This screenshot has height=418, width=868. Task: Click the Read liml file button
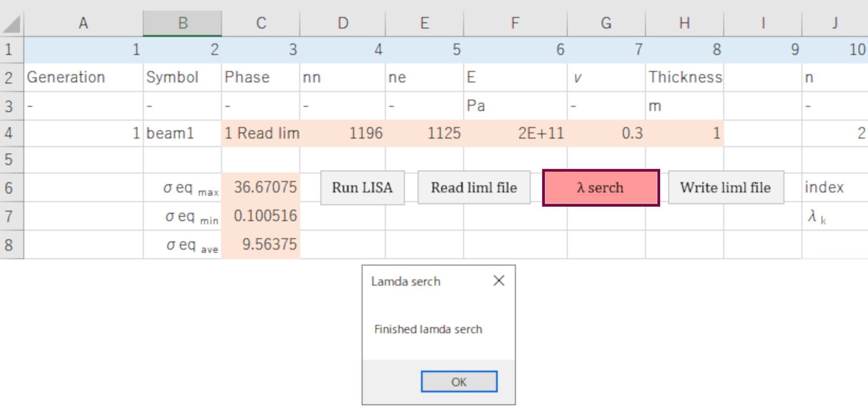click(473, 188)
